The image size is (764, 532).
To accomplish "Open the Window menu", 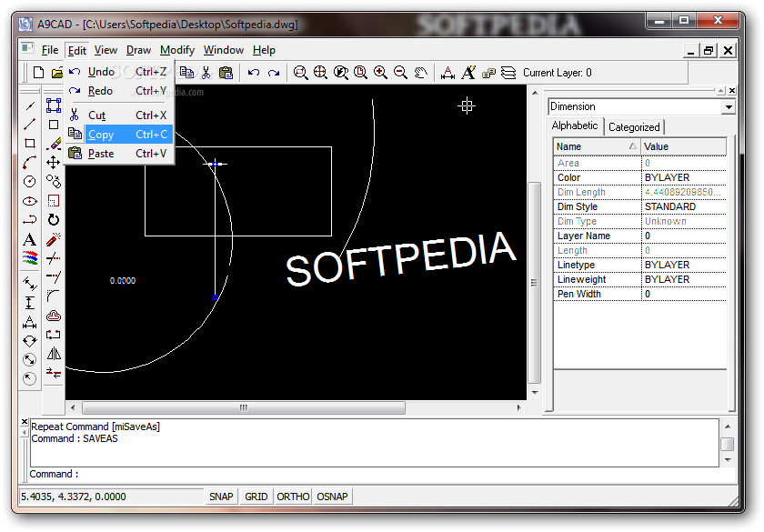I will click(x=224, y=50).
